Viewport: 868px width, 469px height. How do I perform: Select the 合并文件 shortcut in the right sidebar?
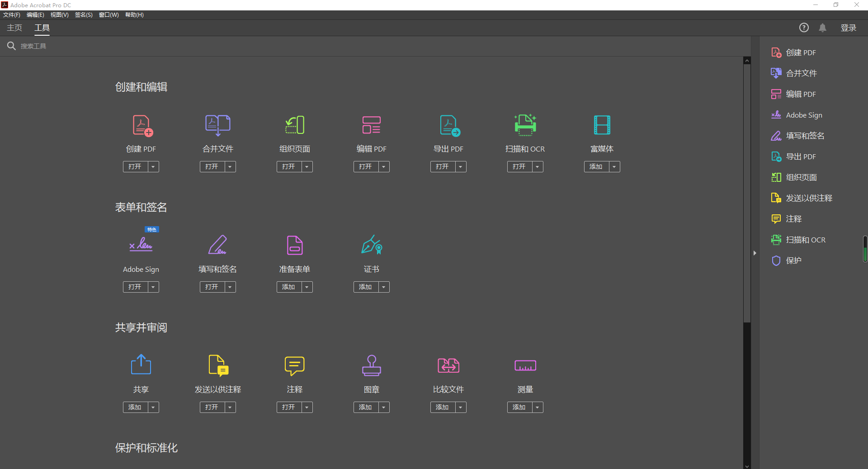pyautogui.click(x=794, y=73)
